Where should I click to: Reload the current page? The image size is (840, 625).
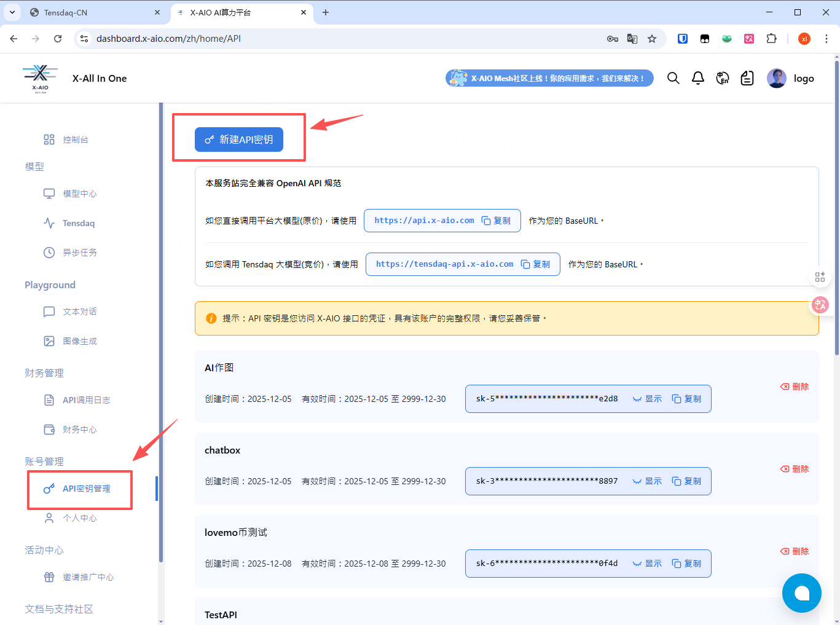click(58, 39)
